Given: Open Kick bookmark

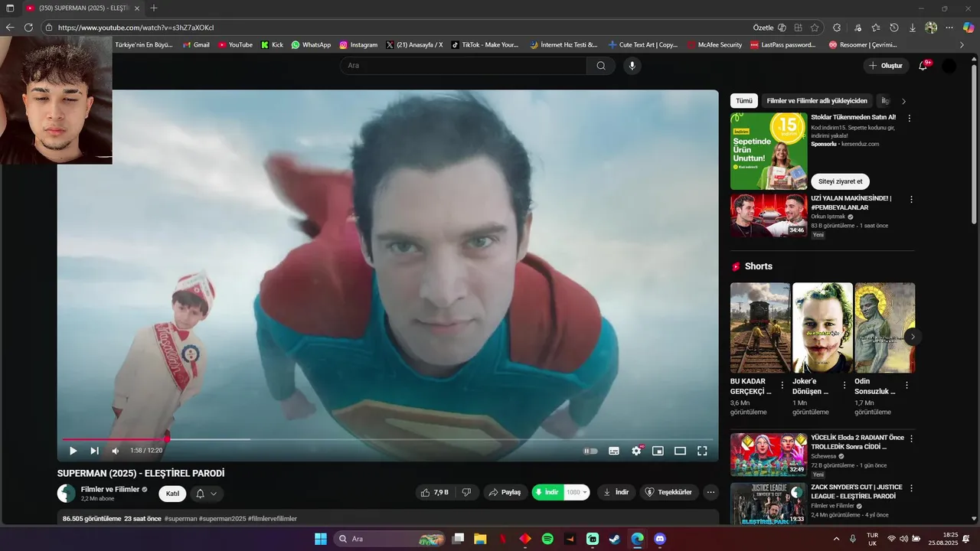Looking at the screenshot, I should click(x=271, y=45).
